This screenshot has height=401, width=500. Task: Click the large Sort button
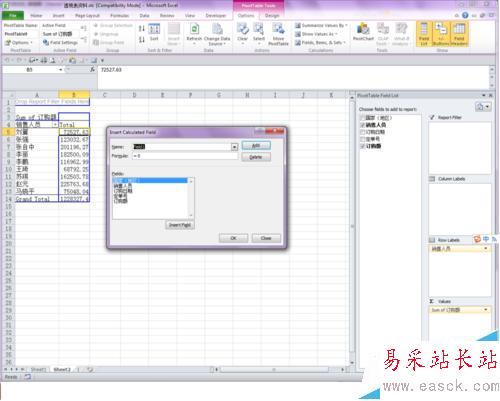(154, 32)
